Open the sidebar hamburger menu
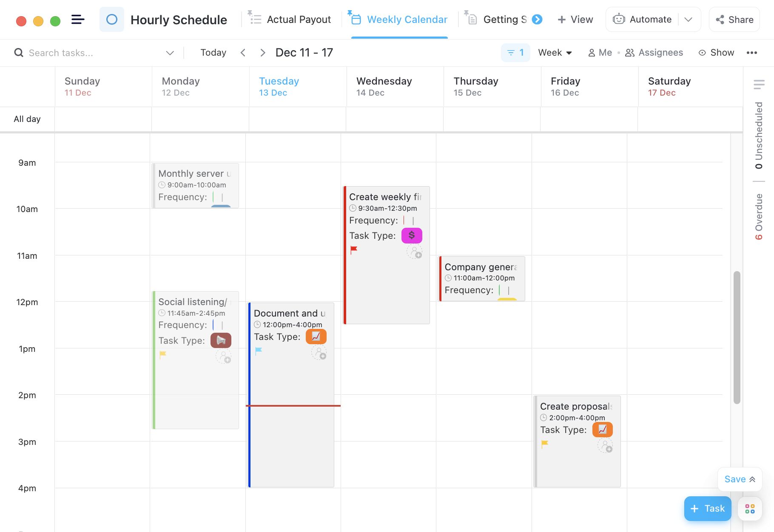This screenshot has width=774, height=532. (x=77, y=20)
